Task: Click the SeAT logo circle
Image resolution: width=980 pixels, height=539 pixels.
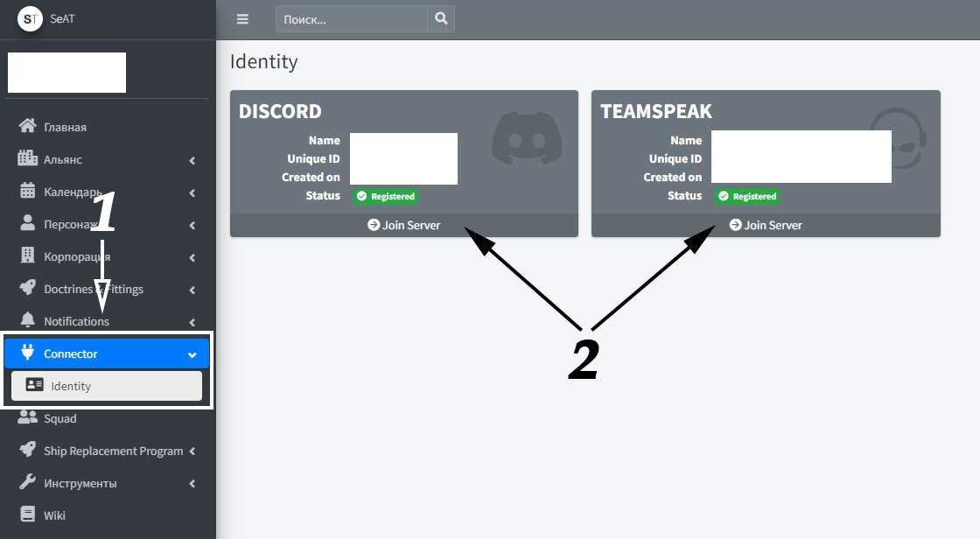Action: (x=30, y=18)
